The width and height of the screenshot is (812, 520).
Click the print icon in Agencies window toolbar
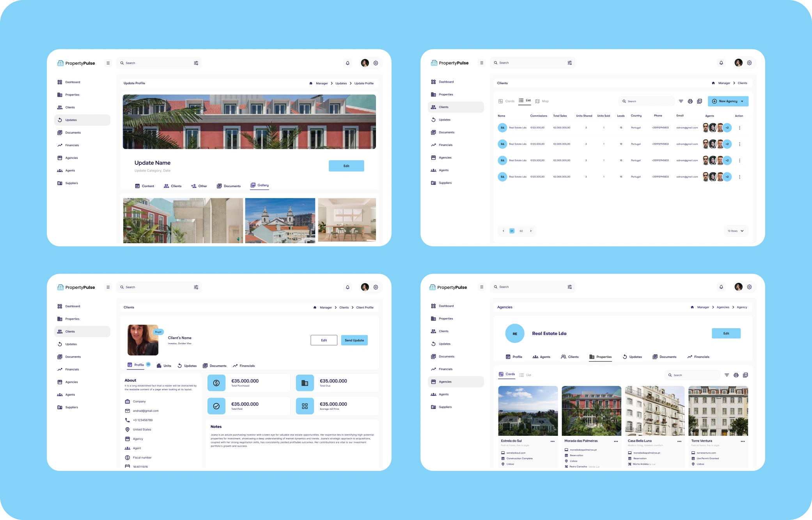pyautogui.click(x=736, y=375)
